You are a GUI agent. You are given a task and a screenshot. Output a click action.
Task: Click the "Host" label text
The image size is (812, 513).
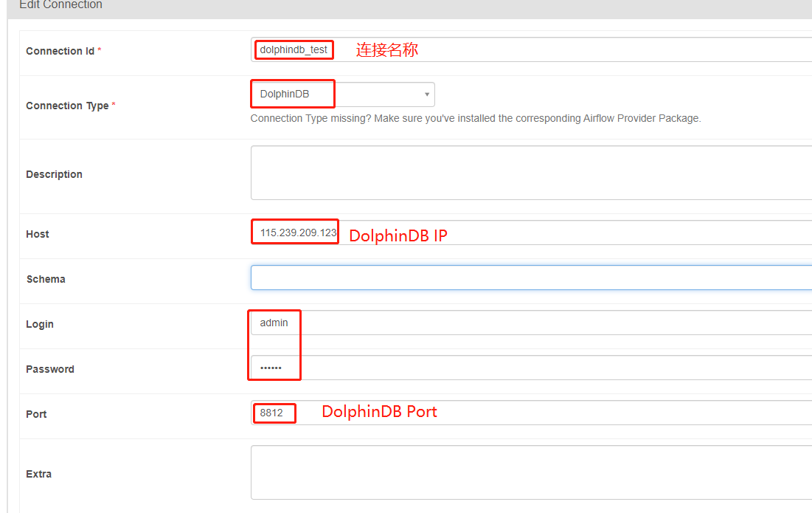point(38,234)
